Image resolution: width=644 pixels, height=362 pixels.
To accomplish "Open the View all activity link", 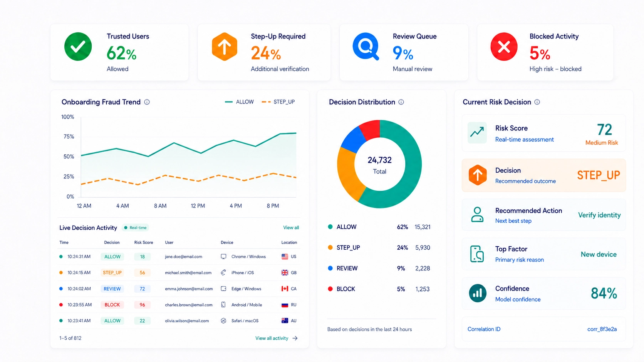I will click(272, 338).
